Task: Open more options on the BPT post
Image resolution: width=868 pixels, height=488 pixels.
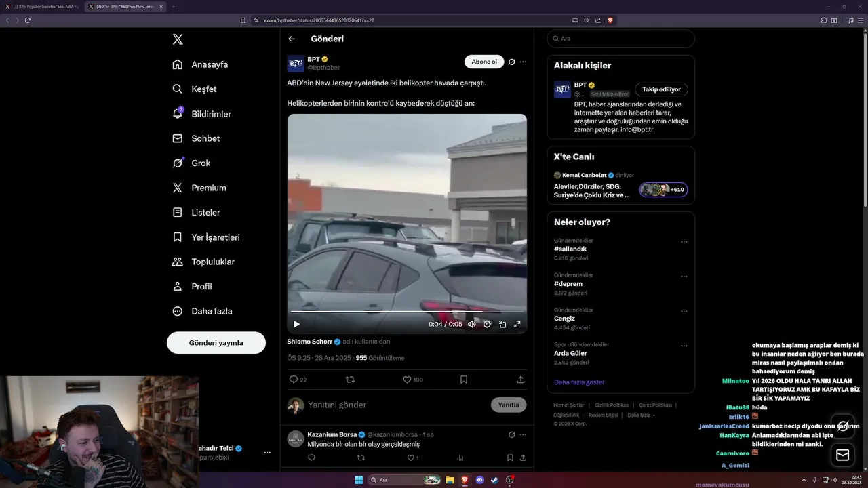Action: pyautogui.click(x=523, y=62)
